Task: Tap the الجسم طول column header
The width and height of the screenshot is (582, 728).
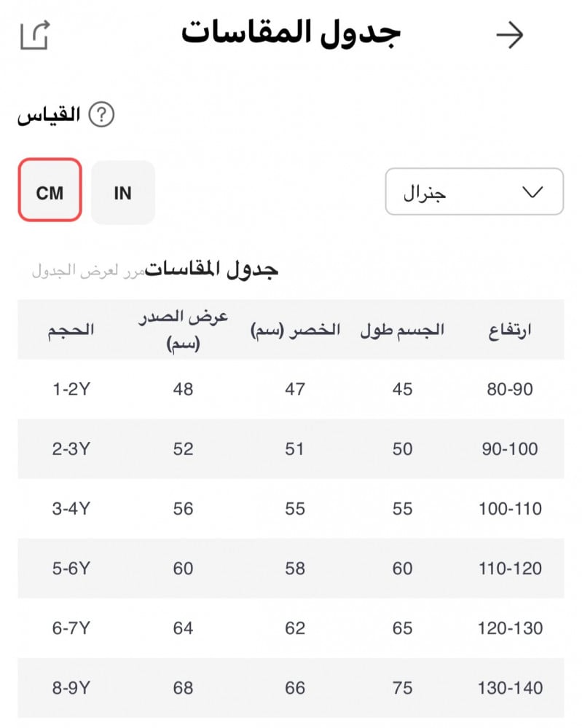Action: click(x=403, y=330)
